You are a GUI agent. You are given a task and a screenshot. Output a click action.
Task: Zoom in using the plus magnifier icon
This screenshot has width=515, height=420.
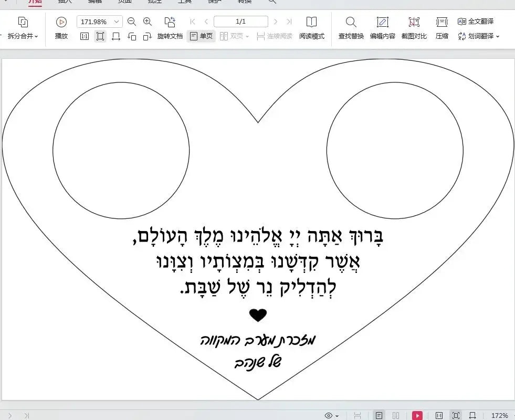148,22
